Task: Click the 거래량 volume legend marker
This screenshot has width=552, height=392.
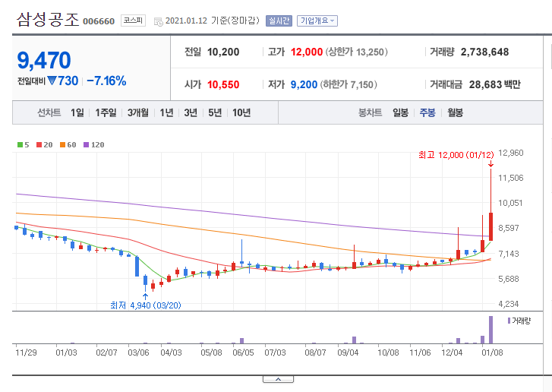Action: point(519,321)
